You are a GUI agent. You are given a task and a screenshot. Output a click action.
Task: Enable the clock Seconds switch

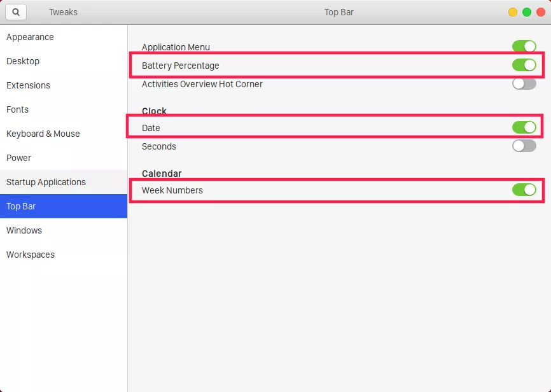point(524,146)
